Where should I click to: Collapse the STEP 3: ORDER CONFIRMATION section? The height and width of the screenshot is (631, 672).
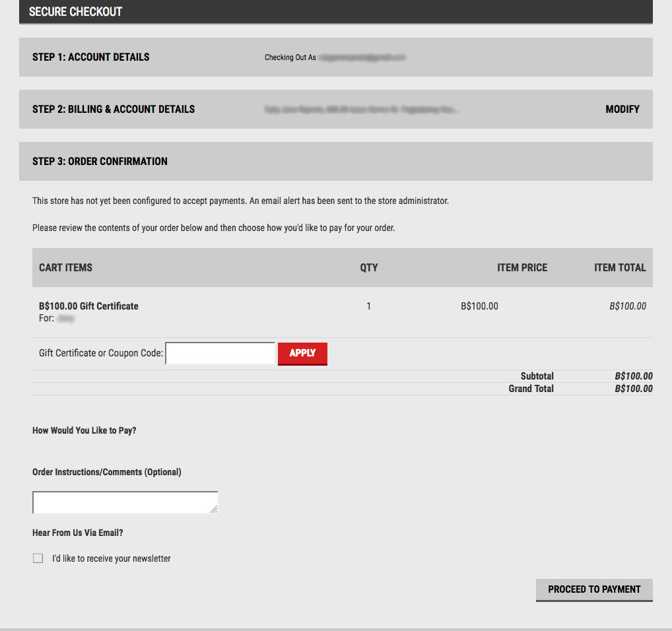pyautogui.click(x=99, y=161)
